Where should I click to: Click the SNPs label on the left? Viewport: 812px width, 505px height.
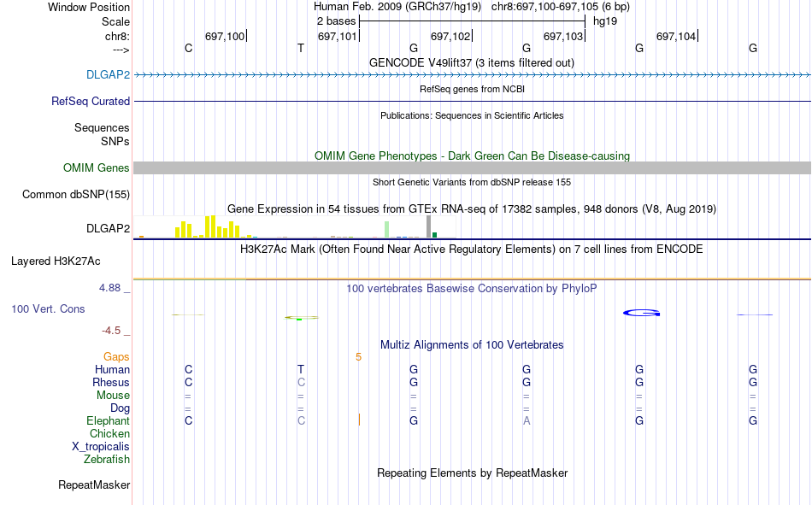tap(115, 141)
